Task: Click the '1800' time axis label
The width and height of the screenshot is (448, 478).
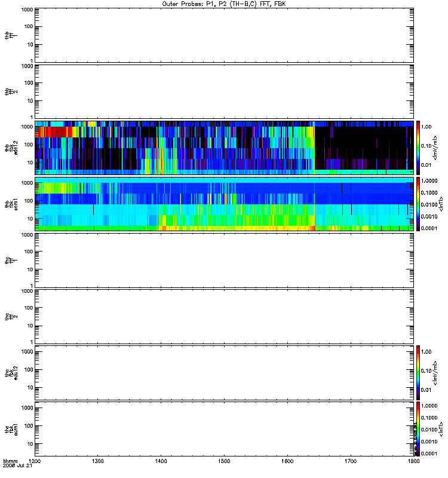Action: point(413,461)
